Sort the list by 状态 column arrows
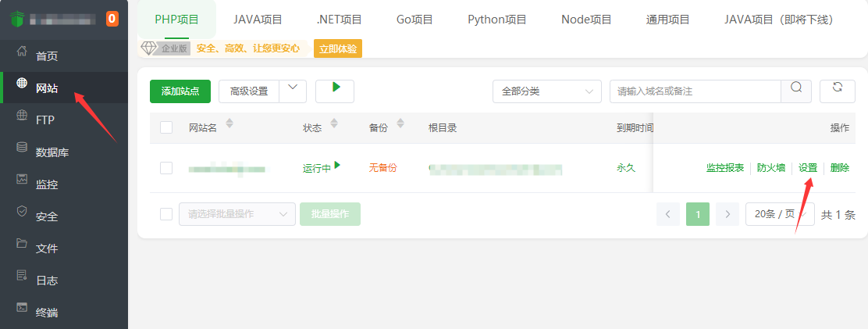This screenshot has height=329, width=868. pos(334,124)
